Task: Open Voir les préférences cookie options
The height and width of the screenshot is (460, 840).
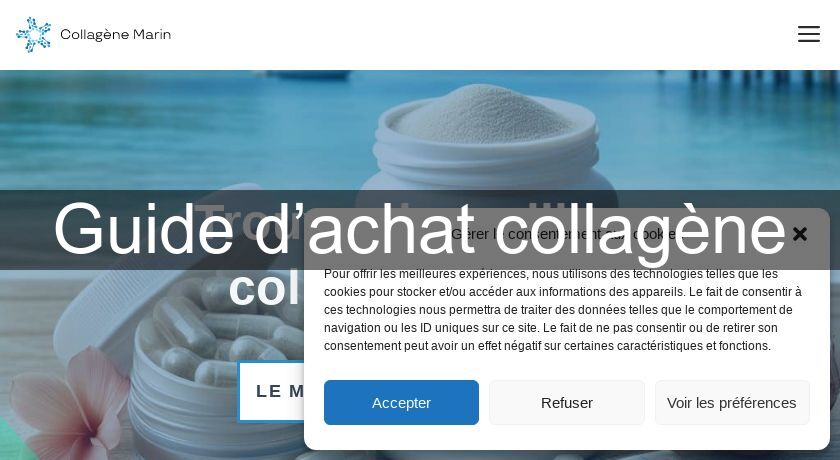Action: tap(732, 403)
